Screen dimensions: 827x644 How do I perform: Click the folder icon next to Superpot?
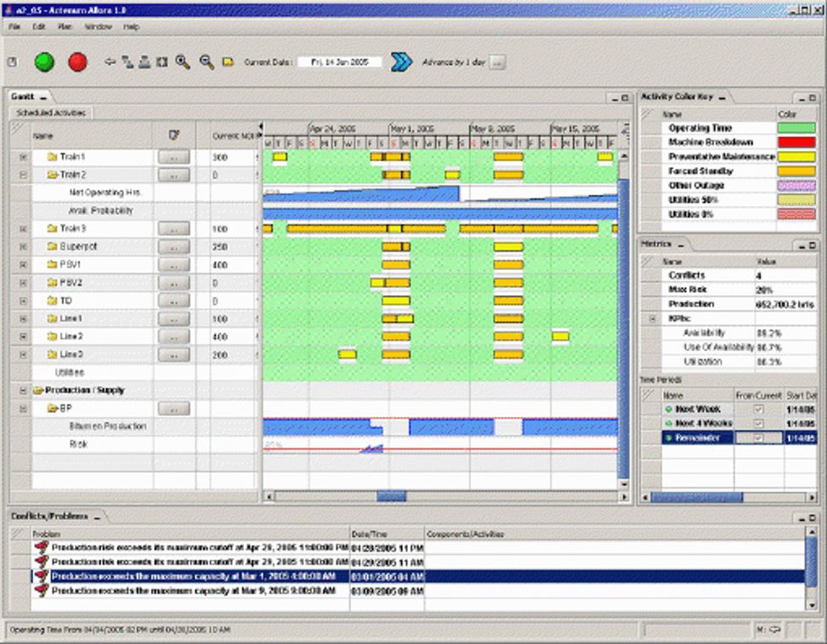(x=51, y=246)
